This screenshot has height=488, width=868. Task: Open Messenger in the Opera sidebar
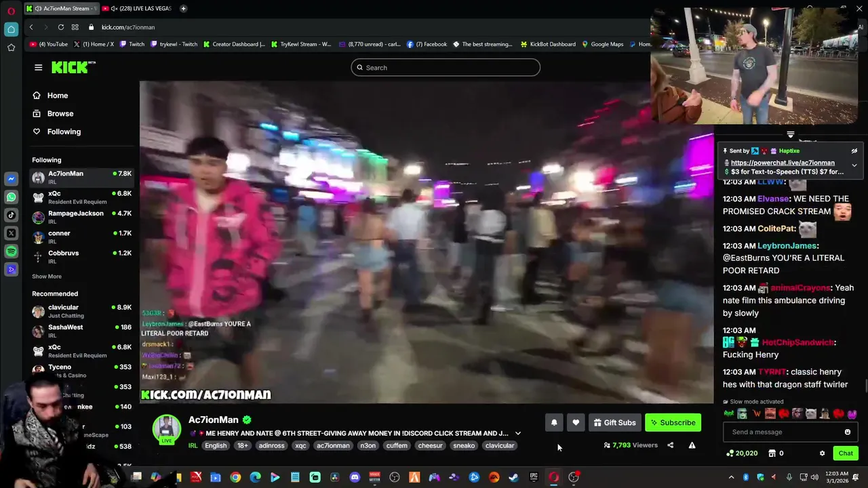click(11, 179)
